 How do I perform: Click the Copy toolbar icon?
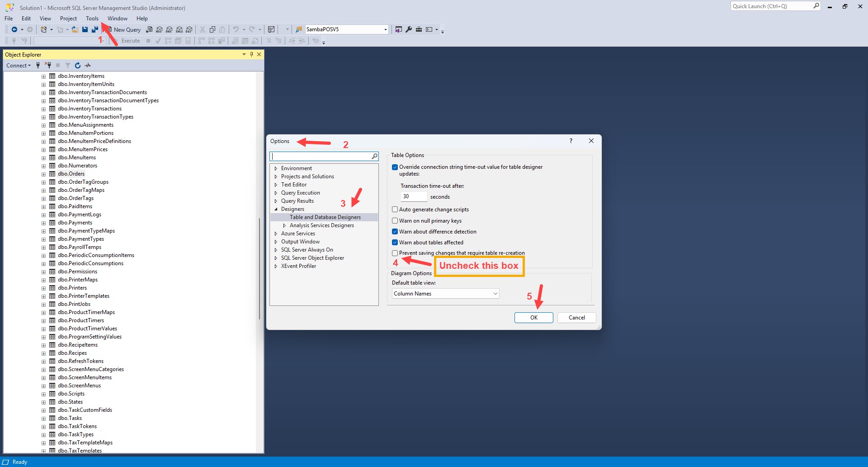[212, 29]
